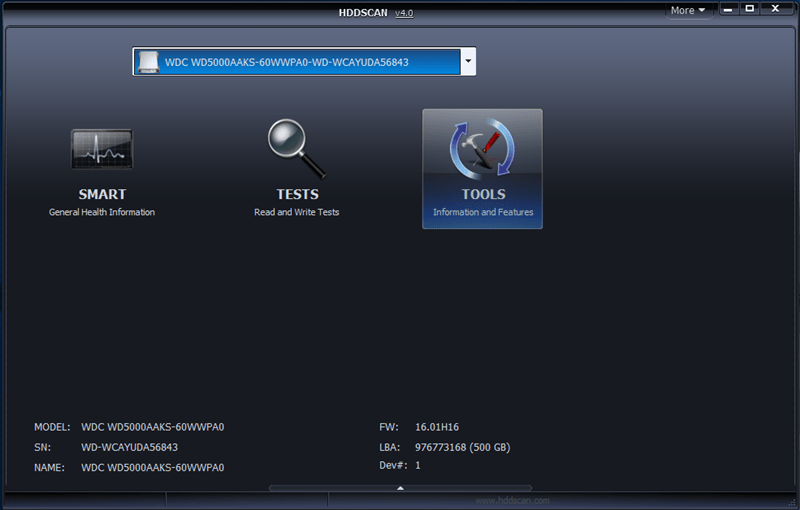800x510 pixels.
Task: Click the drive icon in the selector
Action: [x=148, y=62]
